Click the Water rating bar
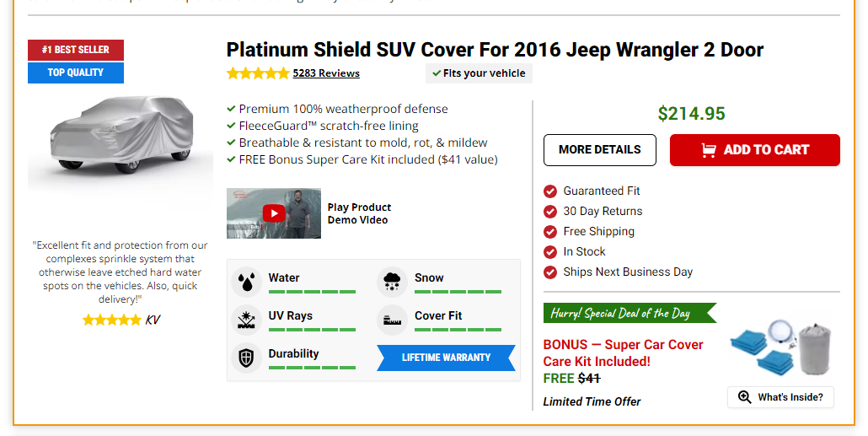Screen dimensions: 868x436 (312, 292)
